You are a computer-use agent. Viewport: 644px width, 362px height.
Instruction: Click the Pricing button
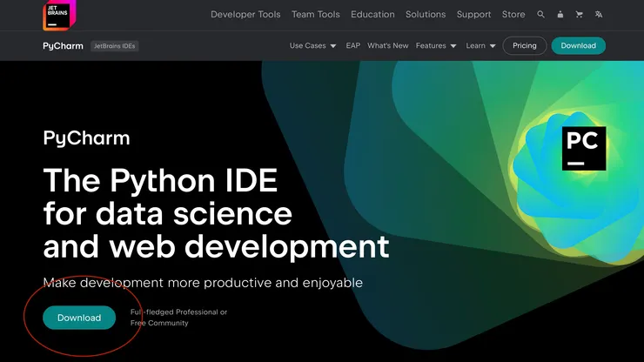coord(525,45)
